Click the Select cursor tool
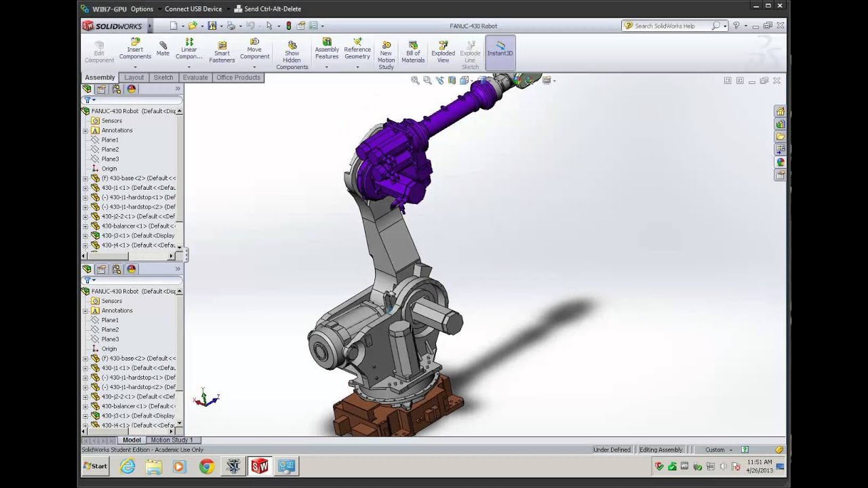Screen dimensions: 868x488 (269, 26)
